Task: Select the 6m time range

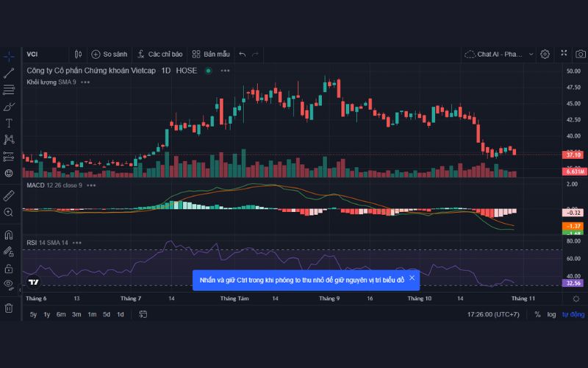Action: click(x=61, y=314)
